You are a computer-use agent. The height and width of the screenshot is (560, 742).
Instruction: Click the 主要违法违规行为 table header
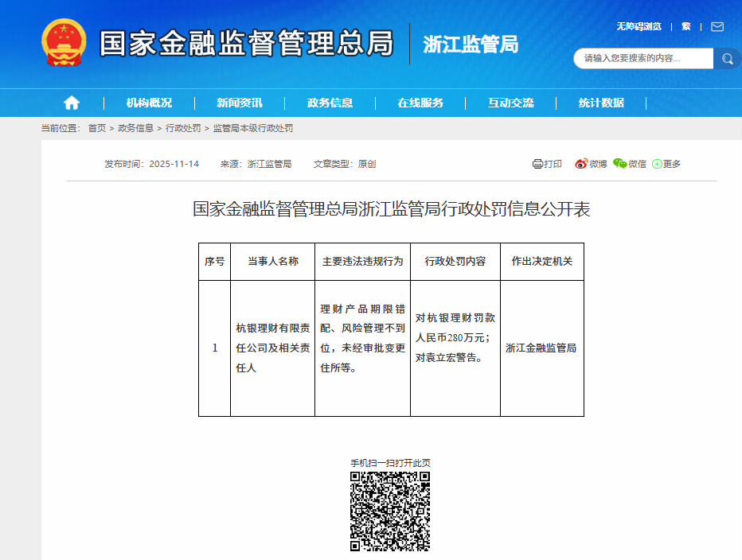pos(362,262)
